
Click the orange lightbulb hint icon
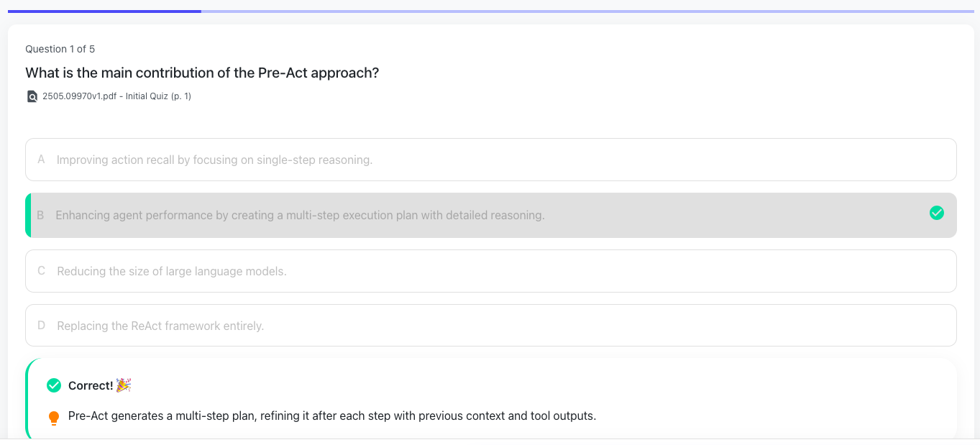(x=54, y=418)
